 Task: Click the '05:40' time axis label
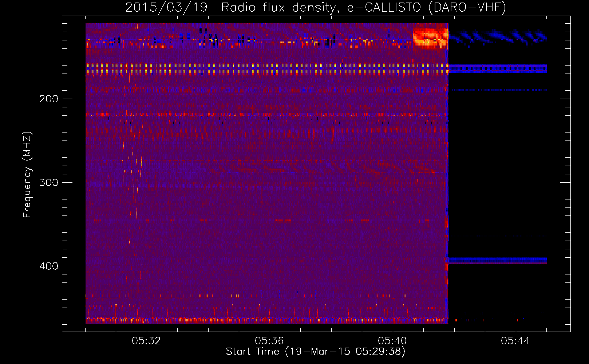pyautogui.click(x=392, y=341)
